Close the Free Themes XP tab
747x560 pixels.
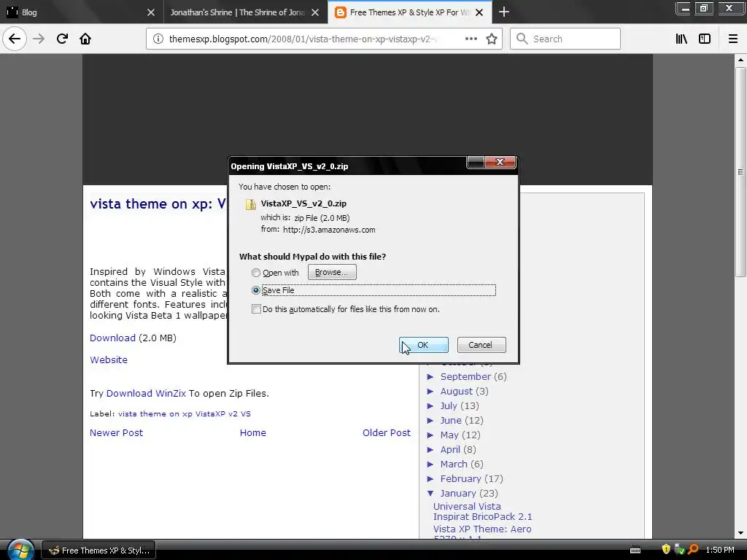click(479, 12)
